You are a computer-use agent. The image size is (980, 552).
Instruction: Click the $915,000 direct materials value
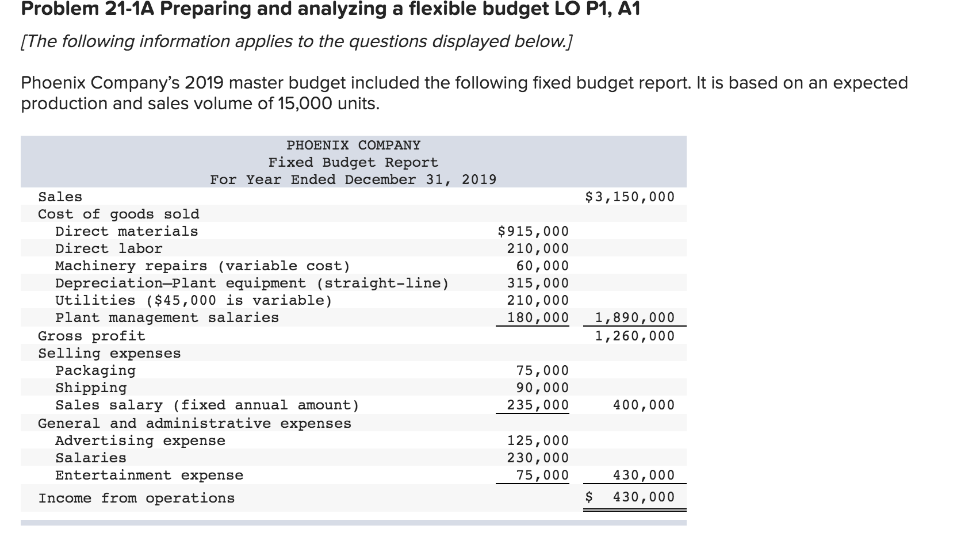pyautogui.click(x=533, y=232)
